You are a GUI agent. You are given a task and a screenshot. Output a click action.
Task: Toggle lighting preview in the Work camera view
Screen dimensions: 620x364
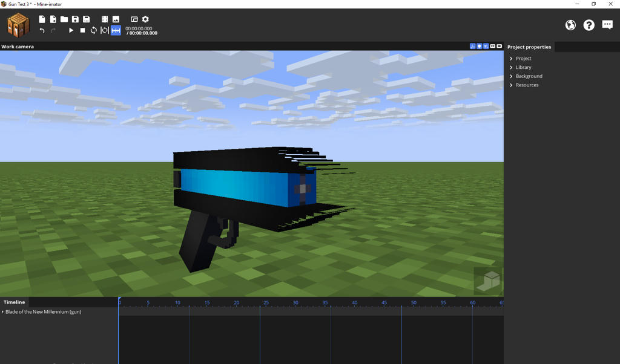pyautogui.click(x=479, y=46)
